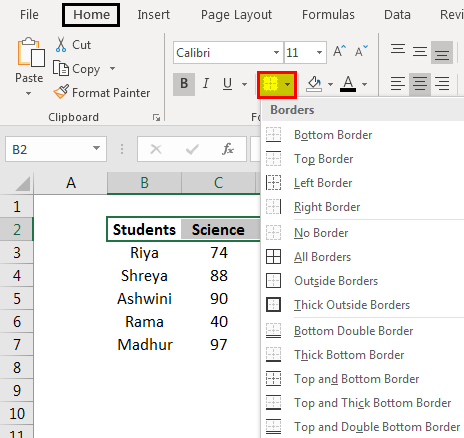Open the font name Calibri dropdown

pos(276,52)
